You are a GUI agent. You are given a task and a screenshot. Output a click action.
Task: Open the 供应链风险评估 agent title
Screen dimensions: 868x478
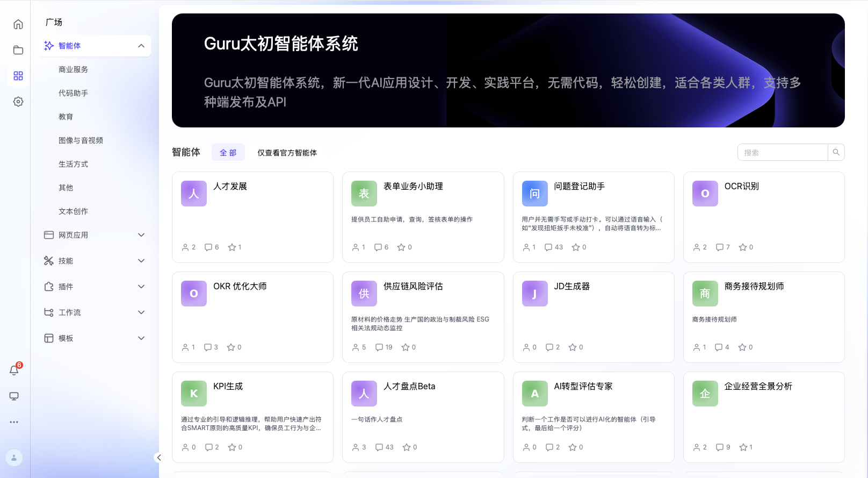pyautogui.click(x=413, y=286)
